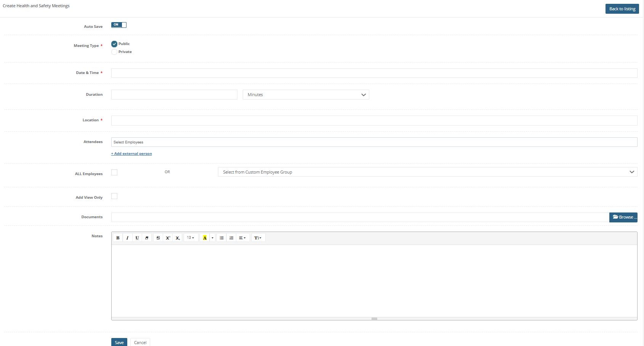Click Add external person link
The image size is (644, 346).
point(131,154)
